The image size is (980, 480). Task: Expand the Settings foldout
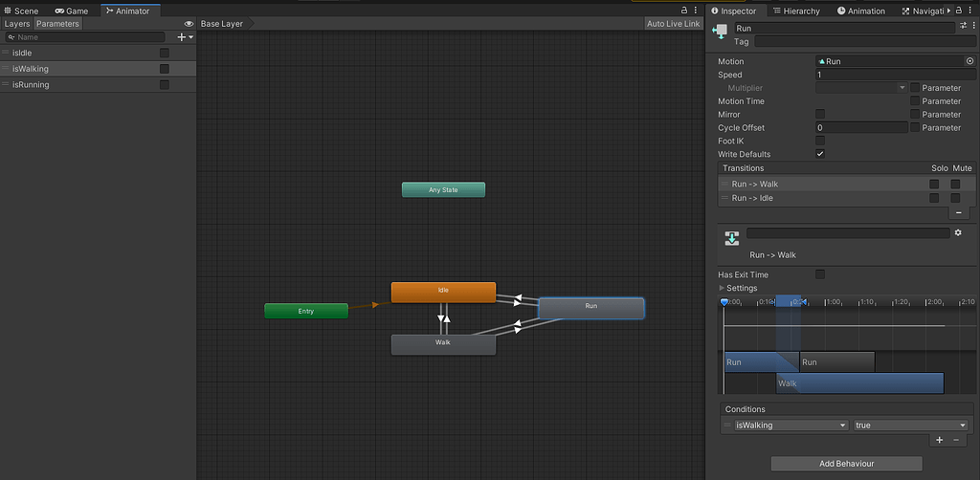pyautogui.click(x=723, y=288)
